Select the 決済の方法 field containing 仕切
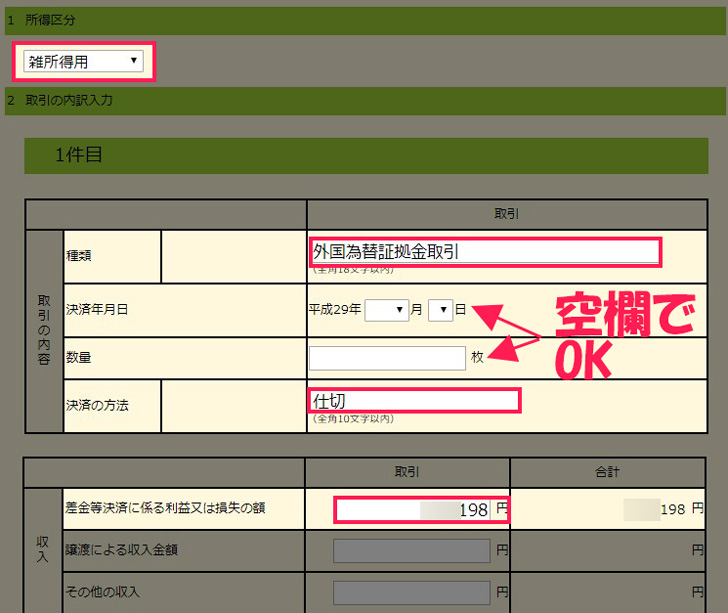The height and width of the screenshot is (613, 728). 414,401
